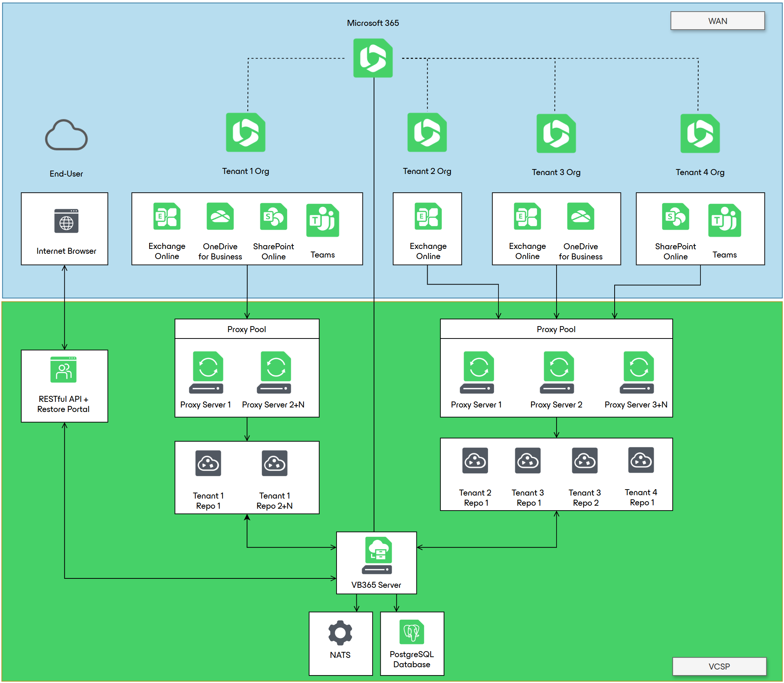Click Tenant 1 Repo 2+N storage icon
Screen dimensions: 784x683
274,463
